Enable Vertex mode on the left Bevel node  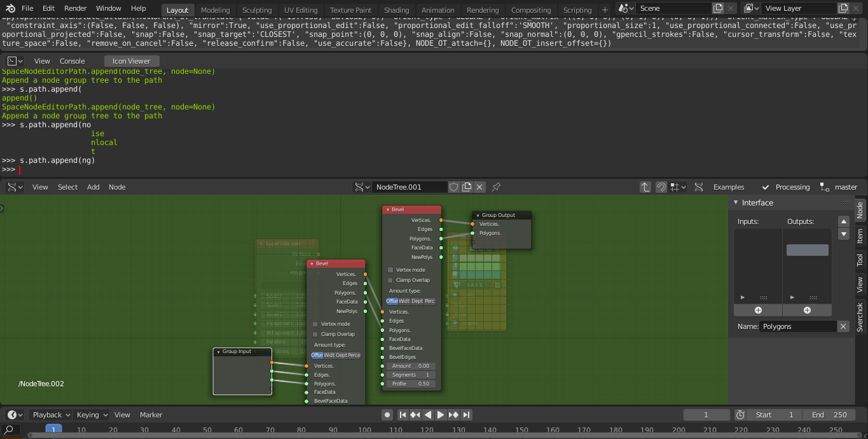[315, 324]
